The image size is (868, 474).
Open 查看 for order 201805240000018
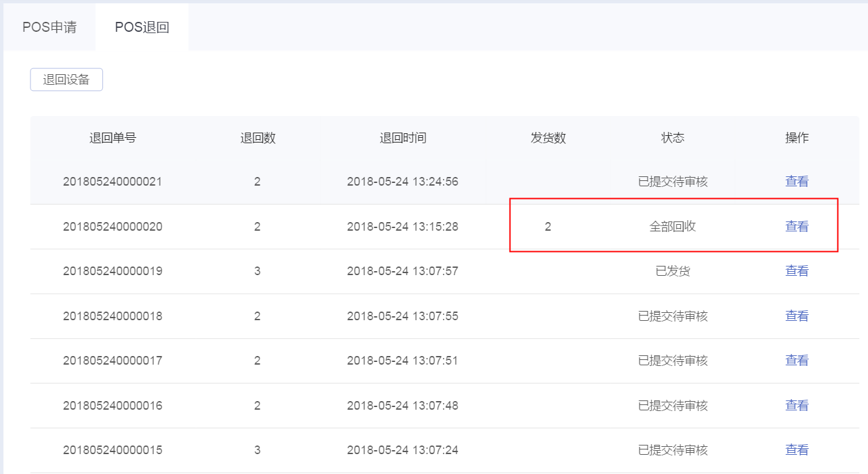click(797, 316)
